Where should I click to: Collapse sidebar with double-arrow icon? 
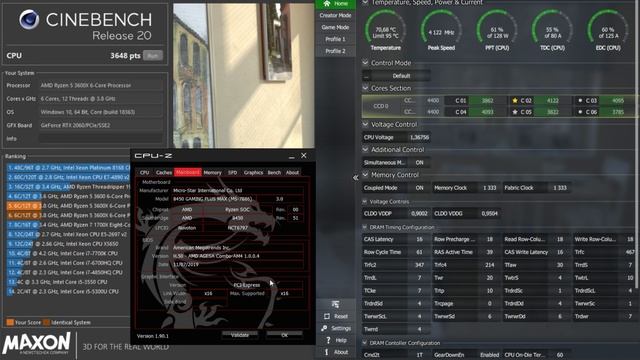[356, 178]
